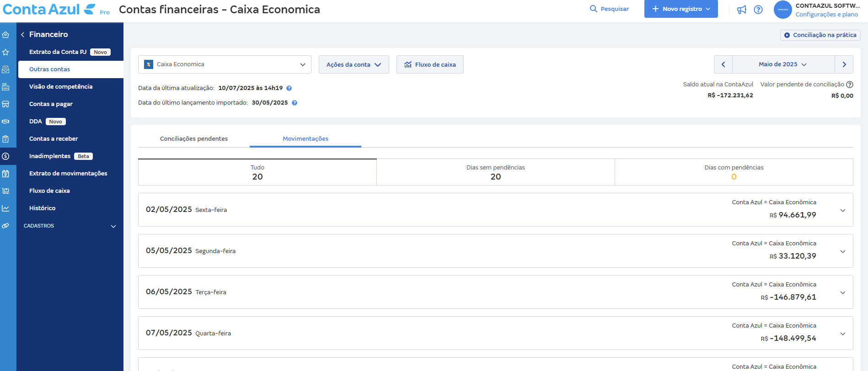
Task: Click help icon beside Valor pendente de conciliação
Action: pyautogui.click(x=850, y=85)
